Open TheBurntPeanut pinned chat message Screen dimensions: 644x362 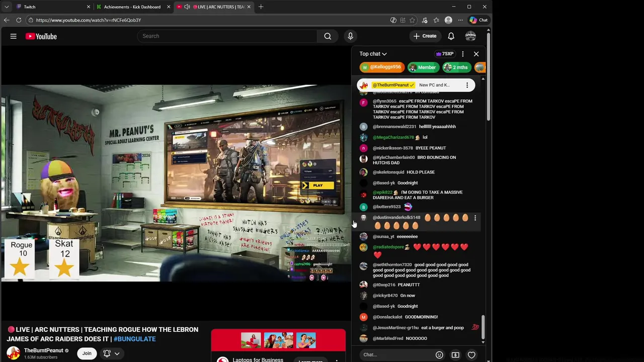coord(416,85)
